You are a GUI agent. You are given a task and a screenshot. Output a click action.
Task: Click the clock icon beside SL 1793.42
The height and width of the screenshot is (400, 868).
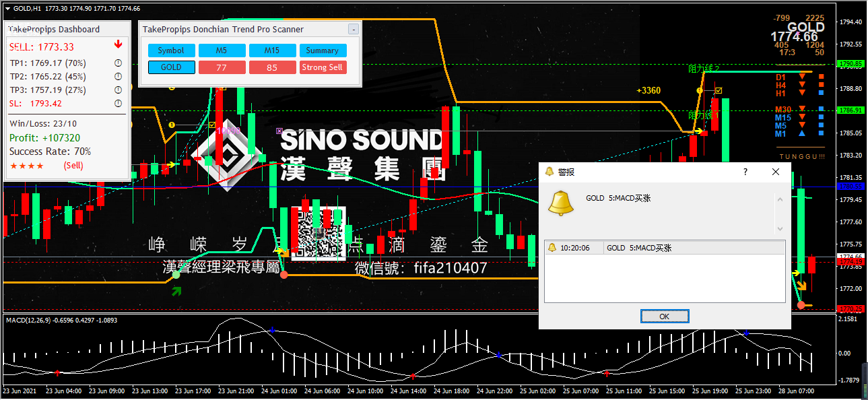[118, 104]
